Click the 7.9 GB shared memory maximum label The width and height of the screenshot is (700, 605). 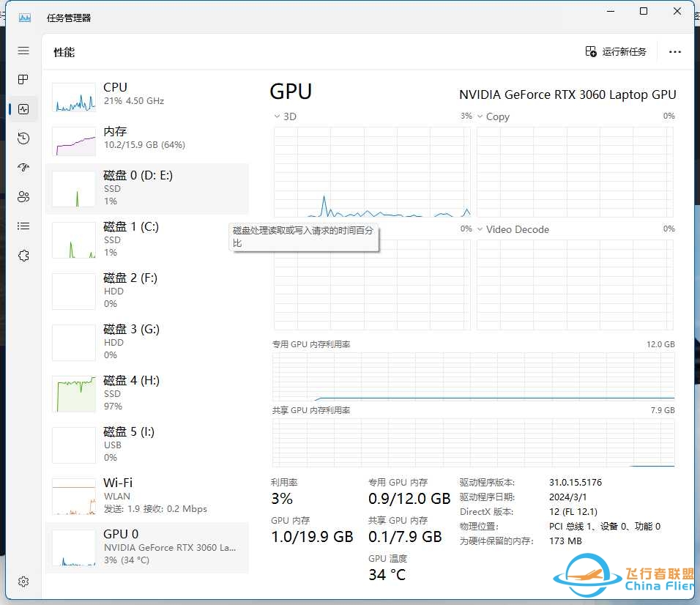tap(663, 410)
